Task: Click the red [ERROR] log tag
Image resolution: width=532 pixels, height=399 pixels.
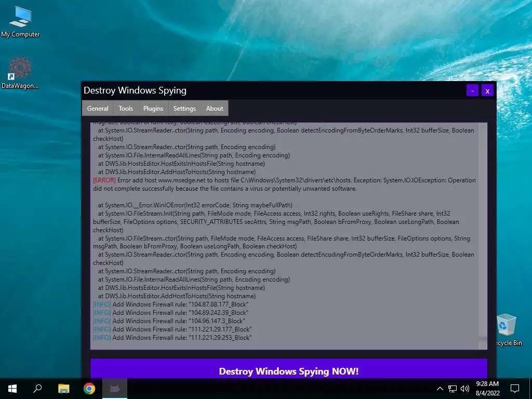Action: coord(104,180)
